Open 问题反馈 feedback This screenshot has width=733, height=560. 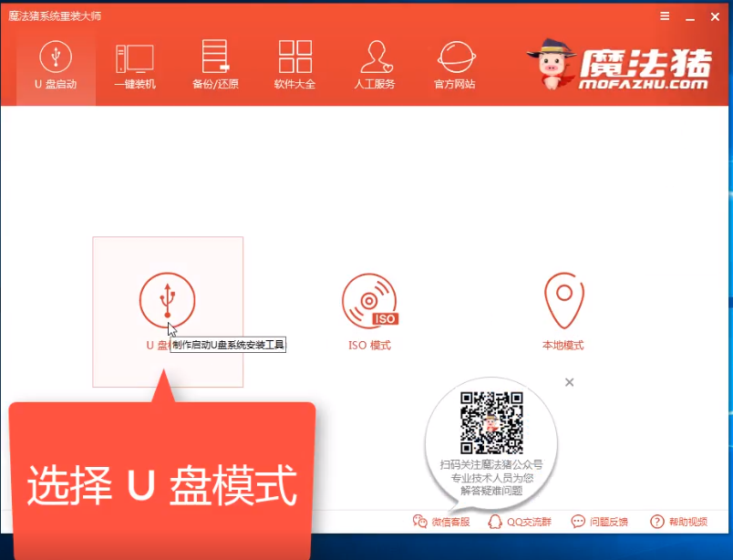[598, 522]
